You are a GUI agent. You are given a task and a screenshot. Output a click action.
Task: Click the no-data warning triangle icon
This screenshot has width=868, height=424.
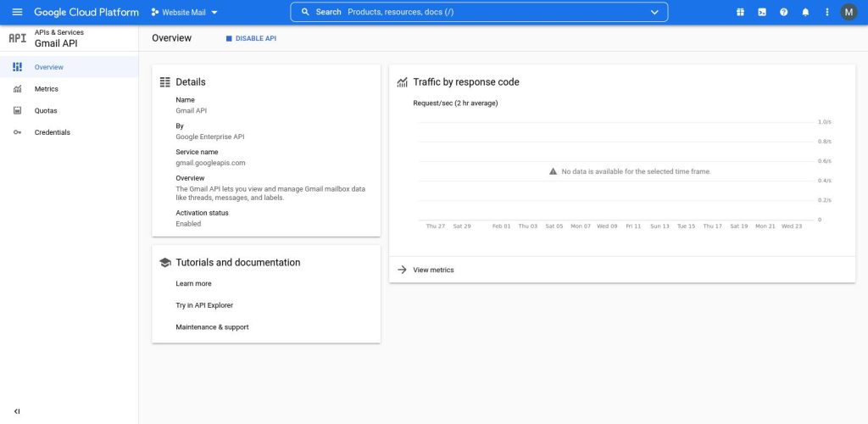tap(553, 171)
